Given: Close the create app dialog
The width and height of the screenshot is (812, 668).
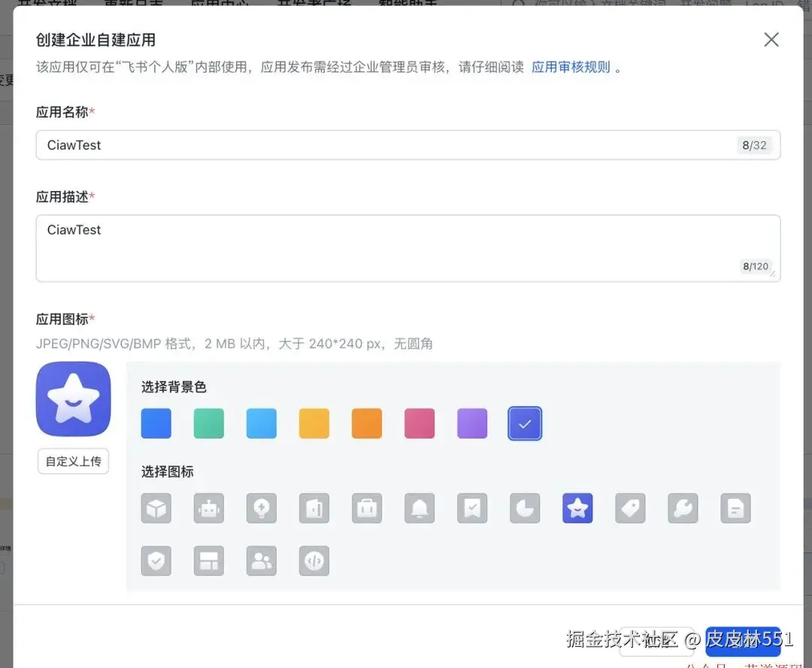Looking at the screenshot, I should [x=771, y=39].
